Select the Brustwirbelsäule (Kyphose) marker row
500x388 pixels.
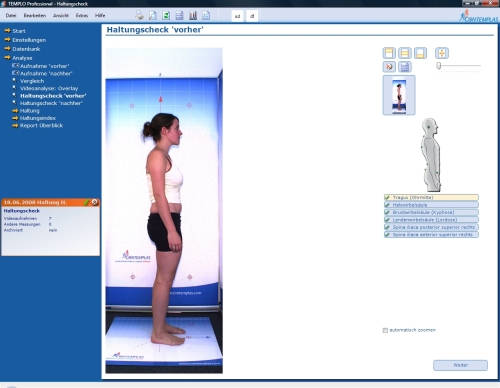(431, 212)
